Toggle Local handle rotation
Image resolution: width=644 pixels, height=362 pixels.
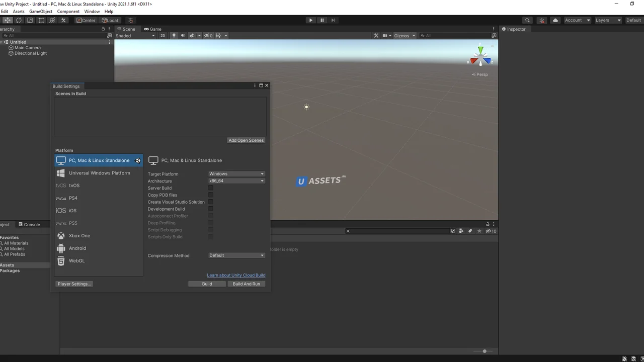click(x=110, y=20)
